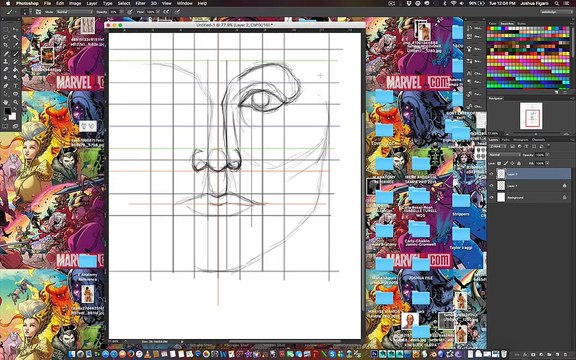The height and width of the screenshot is (360, 576).
Task: Select the History Brush tool
Action: [x=15, y=62]
